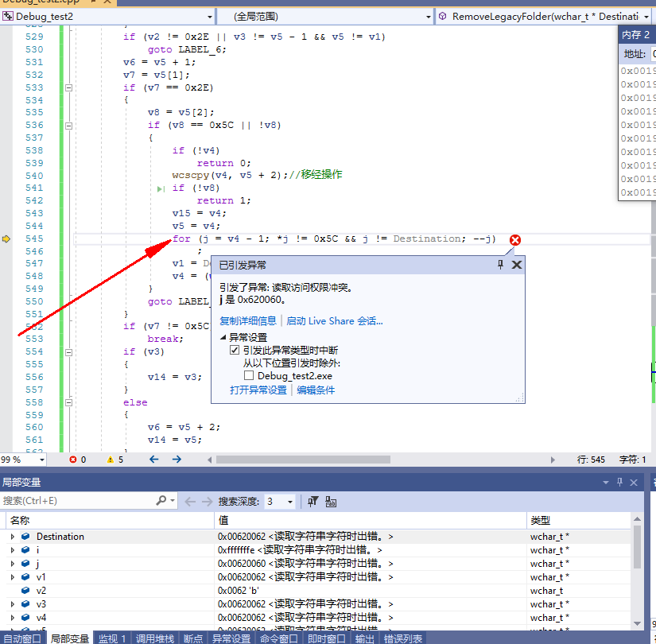
Task: Select the value cell 0x0062 'b'
Action: click(x=371, y=591)
